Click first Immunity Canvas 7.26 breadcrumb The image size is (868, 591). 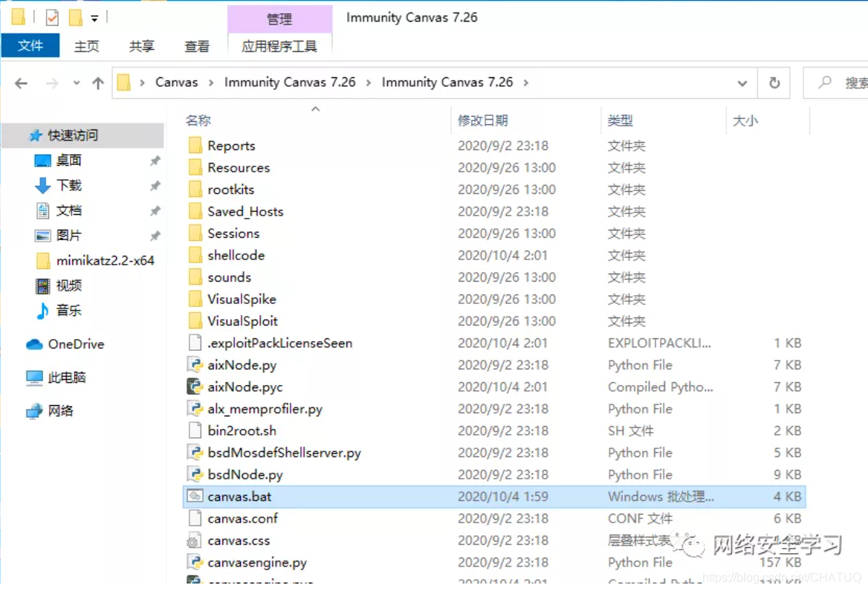[x=290, y=83]
